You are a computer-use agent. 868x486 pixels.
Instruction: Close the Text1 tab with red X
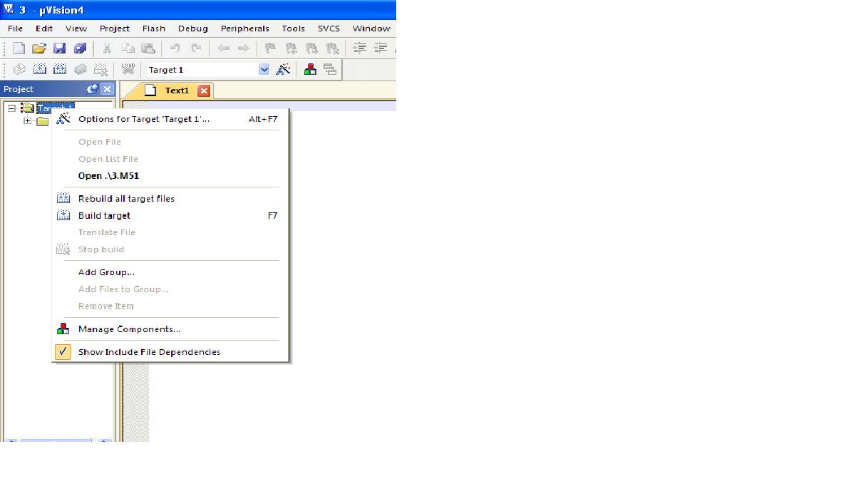click(x=204, y=91)
